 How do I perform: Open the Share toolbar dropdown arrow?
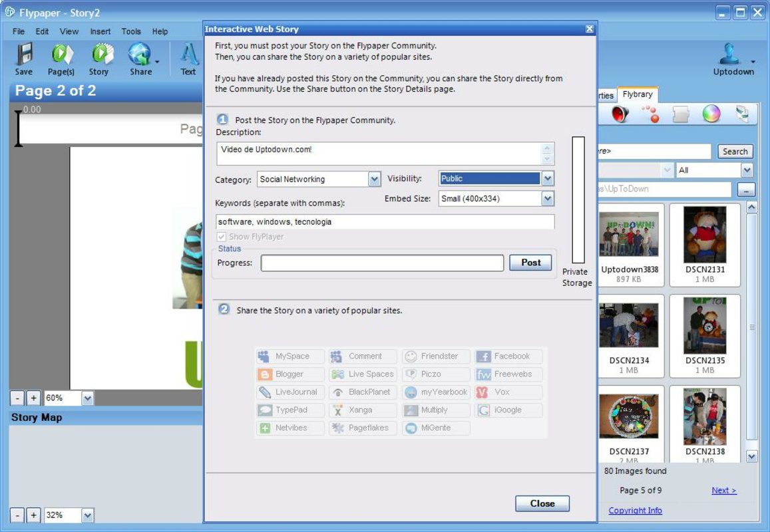(x=158, y=62)
